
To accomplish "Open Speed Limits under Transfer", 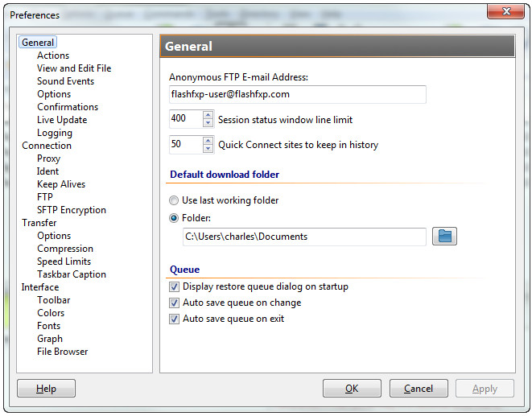I will (64, 262).
